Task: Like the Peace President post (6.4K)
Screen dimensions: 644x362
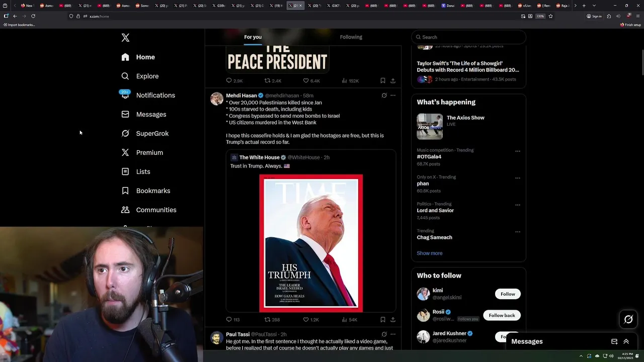Action: [x=311, y=81]
